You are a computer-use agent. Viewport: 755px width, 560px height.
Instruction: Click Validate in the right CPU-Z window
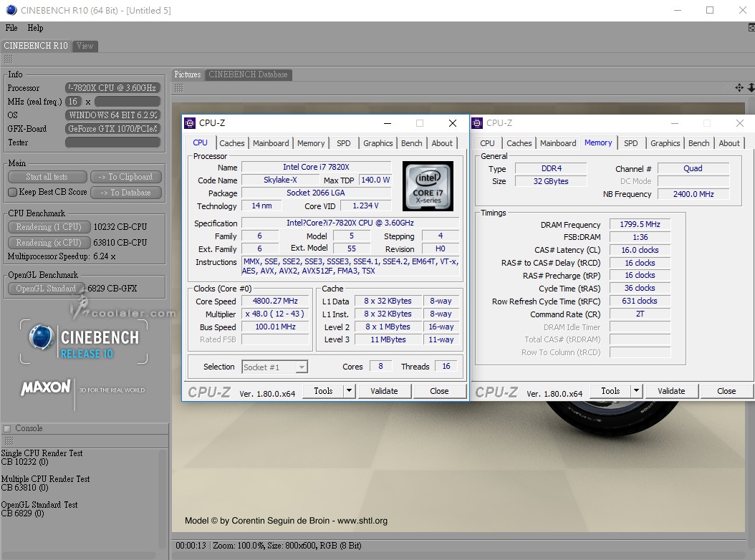pyautogui.click(x=671, y=391)
